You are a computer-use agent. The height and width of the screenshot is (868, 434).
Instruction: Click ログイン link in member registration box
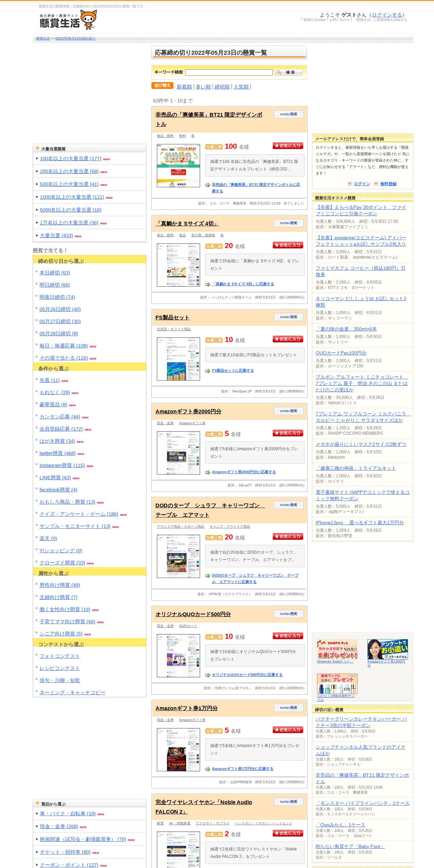click(362, 184)
